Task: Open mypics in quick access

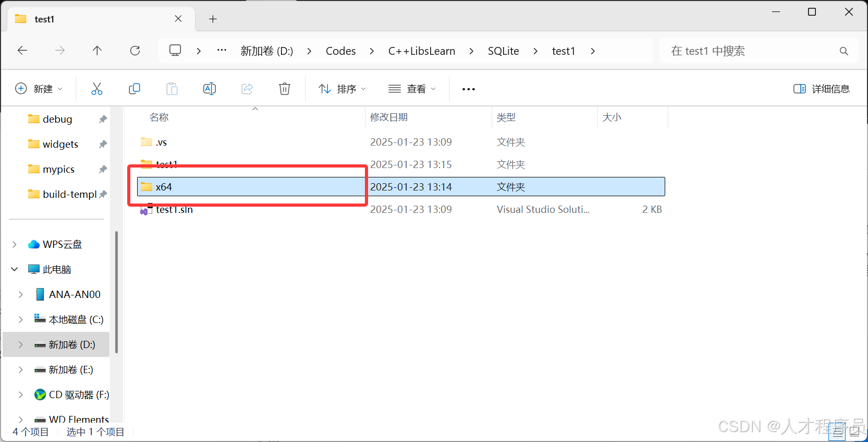Action: pos(58,169)
